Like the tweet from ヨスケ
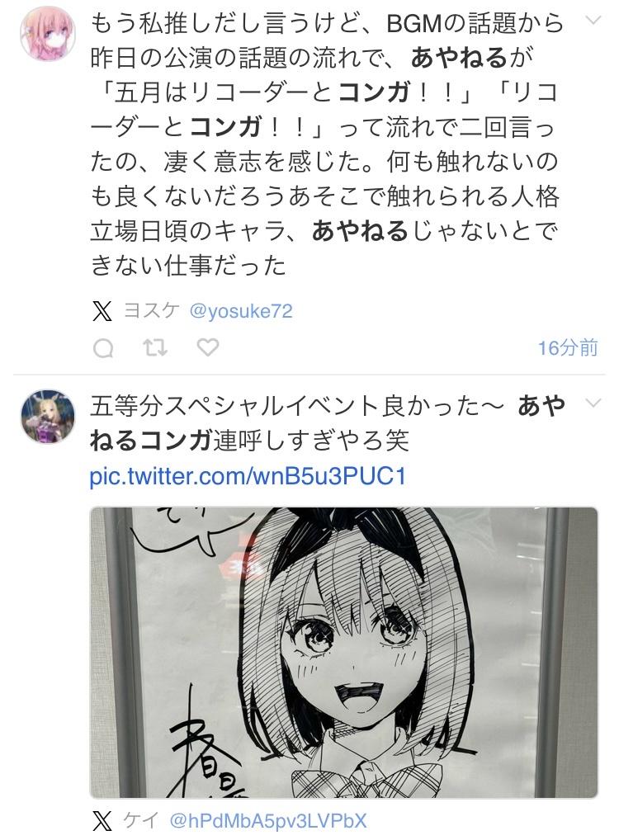The image size is (619, 840). tap(207, 348)
